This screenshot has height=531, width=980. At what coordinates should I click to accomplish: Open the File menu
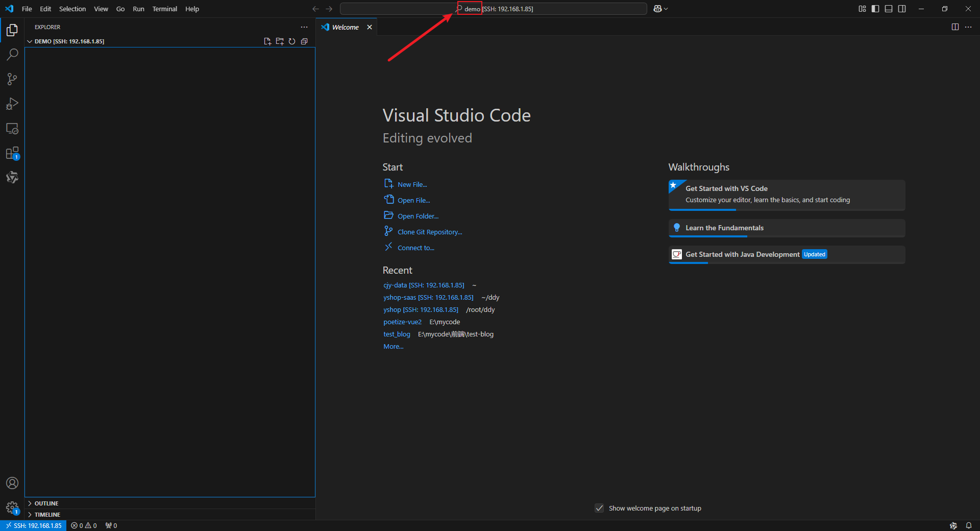coord(27,9)
